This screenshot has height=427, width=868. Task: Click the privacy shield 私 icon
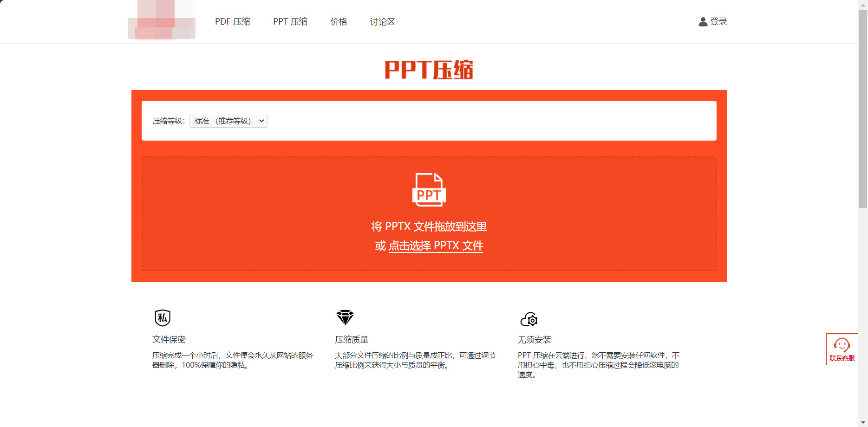(163, 318)
